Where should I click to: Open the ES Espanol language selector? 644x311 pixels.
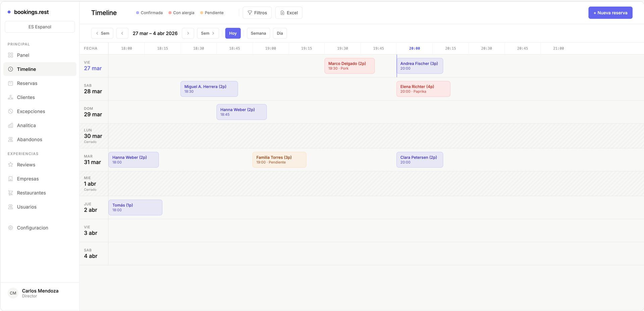pos(40,27)
